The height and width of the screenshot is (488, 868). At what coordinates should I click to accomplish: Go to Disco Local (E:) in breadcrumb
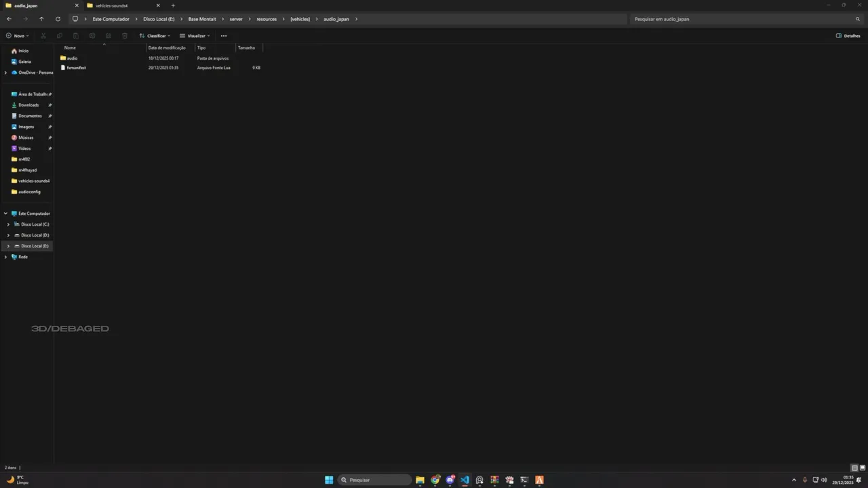click(159, 19)
